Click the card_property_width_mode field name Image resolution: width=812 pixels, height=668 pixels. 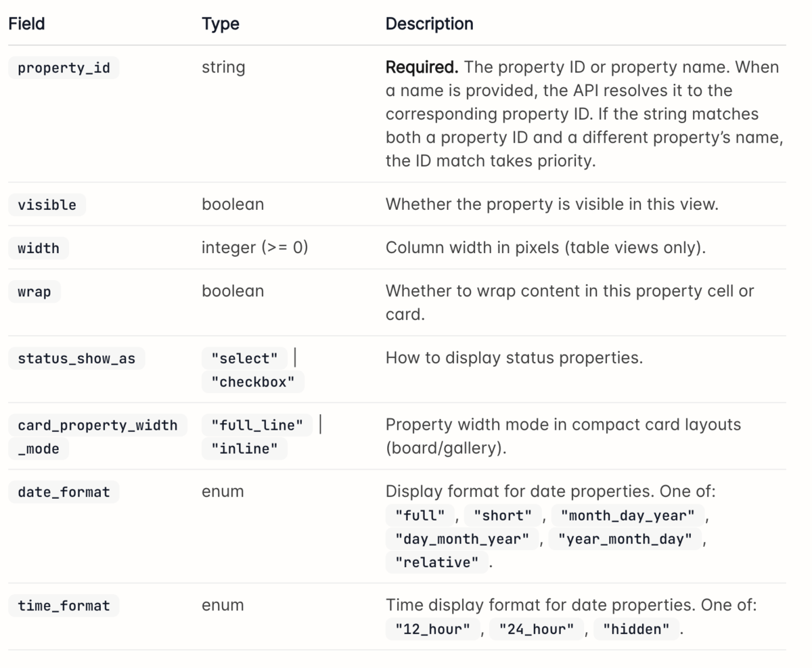point(97,437)
